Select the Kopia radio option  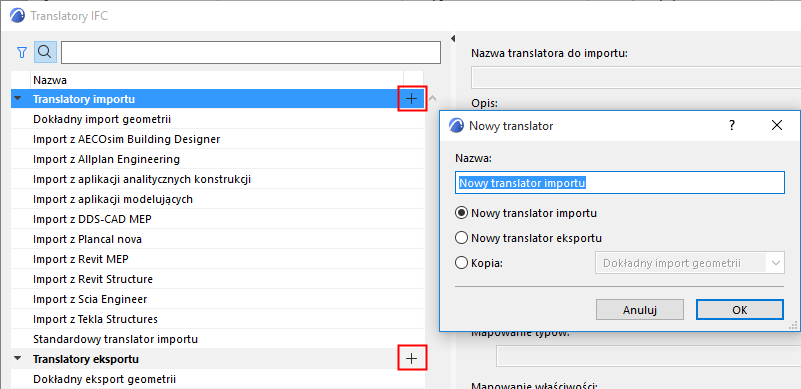point(461,263)
